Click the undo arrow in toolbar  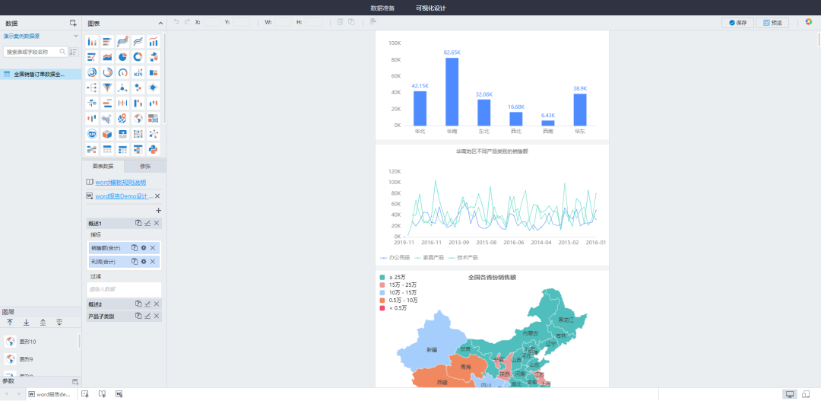tap(176, 21)
